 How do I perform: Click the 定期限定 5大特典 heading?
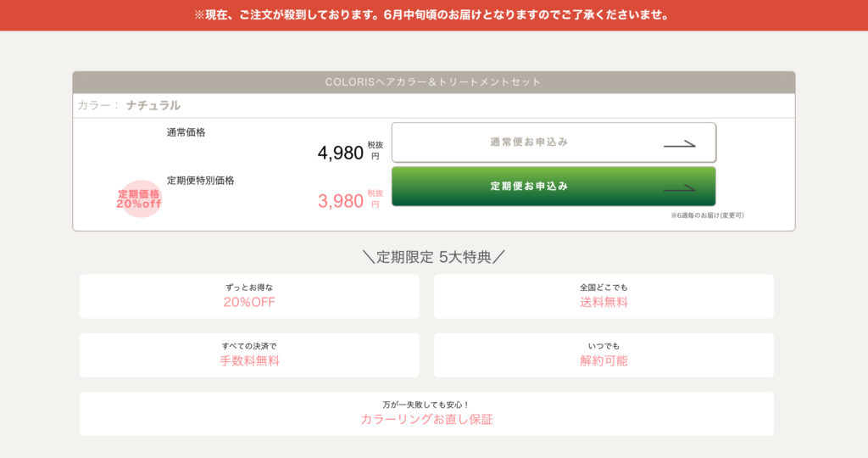[x=434, y=257]
